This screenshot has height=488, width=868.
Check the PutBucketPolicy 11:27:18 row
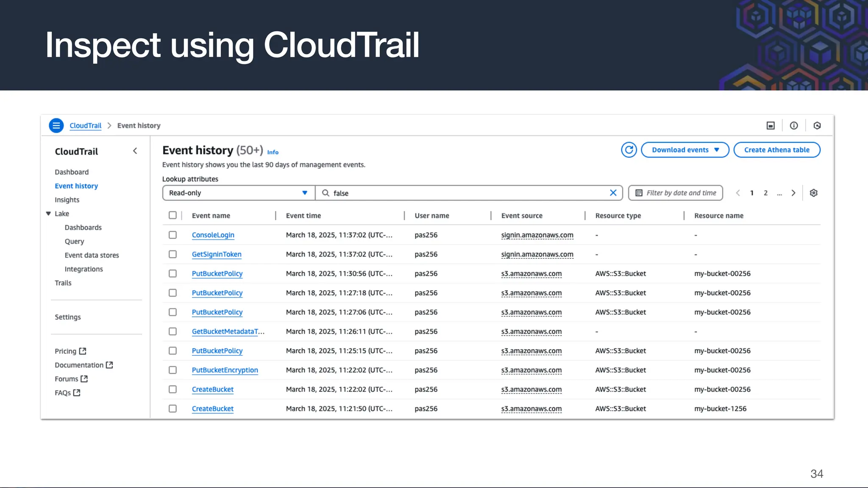[172, 293]
